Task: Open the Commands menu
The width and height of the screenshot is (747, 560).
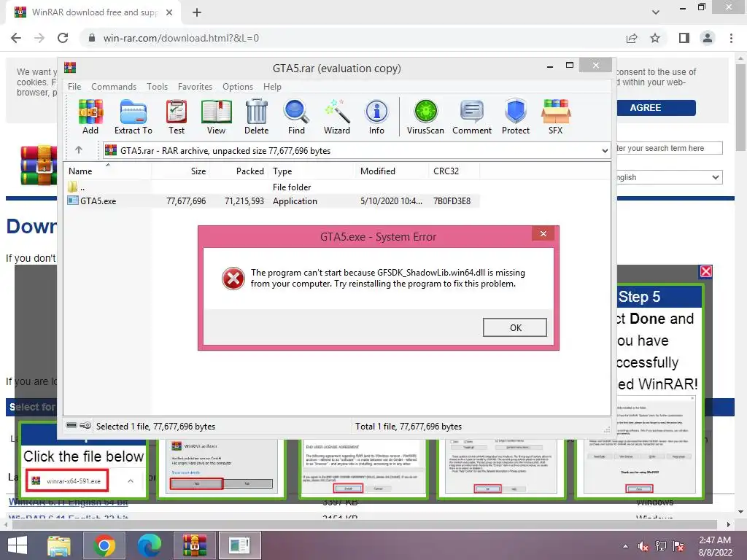Action: (114, 87)
